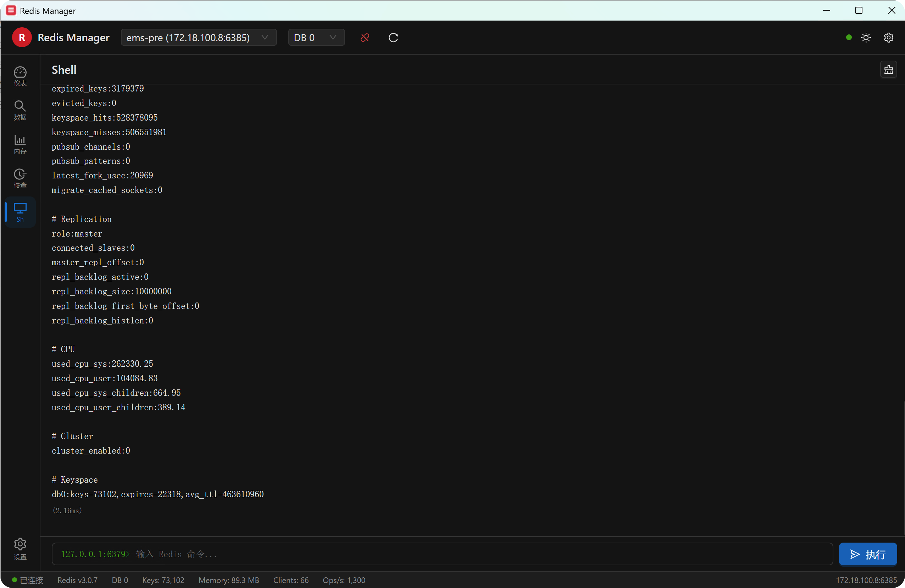
Task: Maximize the Redis Manager window
Action: (859, 10)
